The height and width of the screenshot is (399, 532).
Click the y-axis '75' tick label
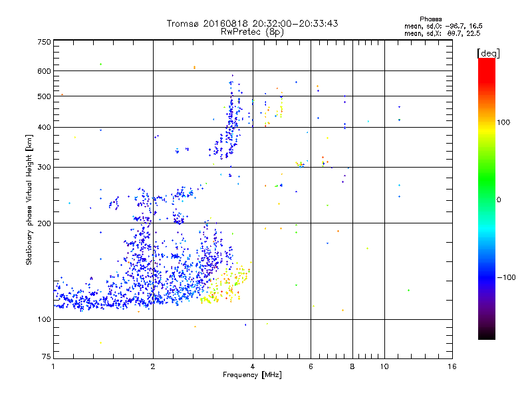pos(47,356)
